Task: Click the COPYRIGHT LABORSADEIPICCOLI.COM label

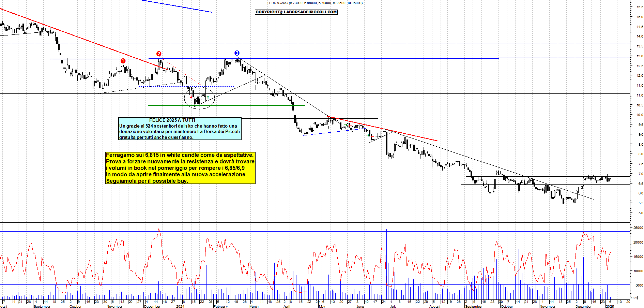Action: pos(296,12)
